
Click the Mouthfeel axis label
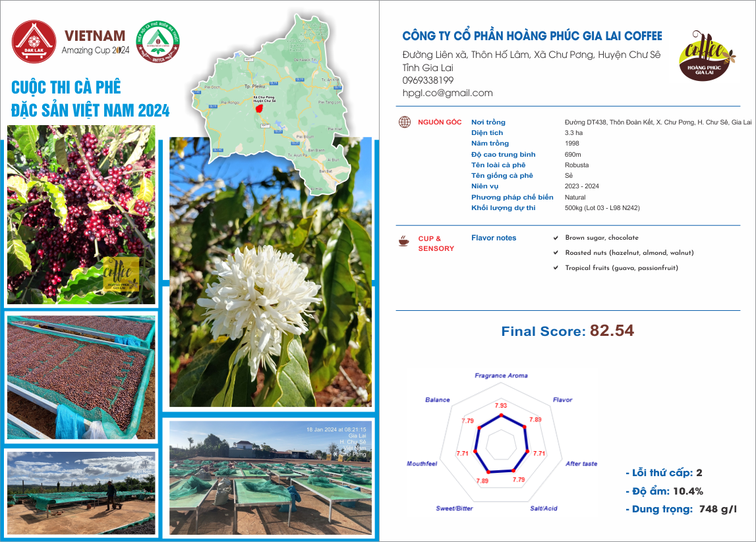point(422,464)
